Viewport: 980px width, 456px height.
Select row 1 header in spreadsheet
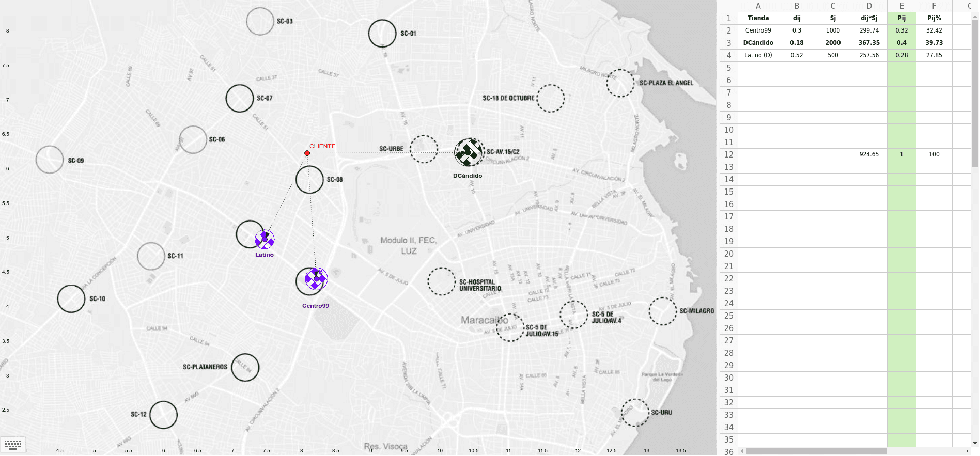[729, 18]
